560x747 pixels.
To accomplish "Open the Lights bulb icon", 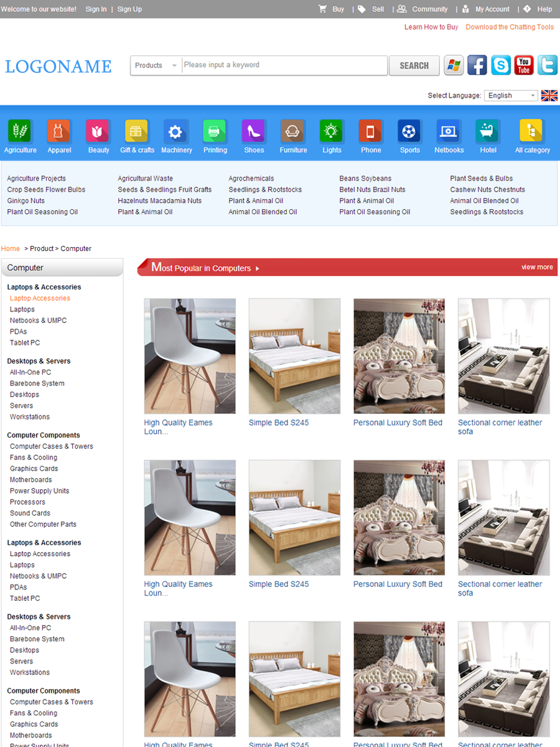I will tap(332, 131).
